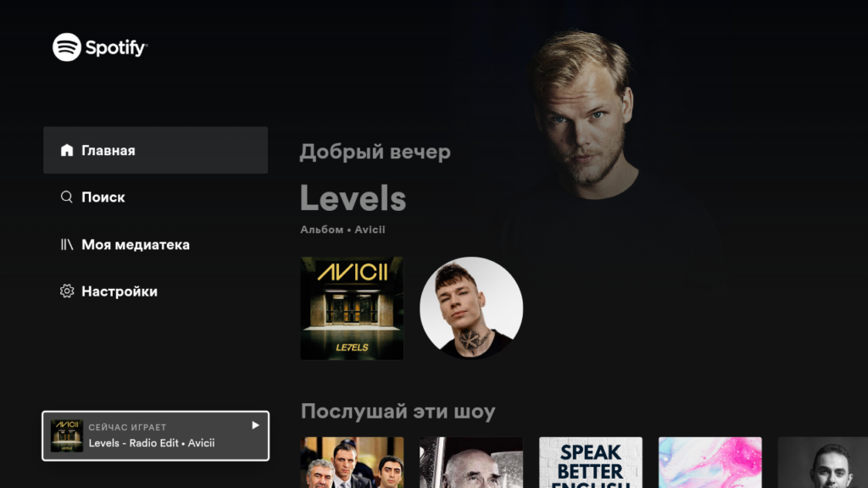The height and width of the screenshot is (488, 868).
Task: Open the pink marble show cover
Action: [710, 463]
